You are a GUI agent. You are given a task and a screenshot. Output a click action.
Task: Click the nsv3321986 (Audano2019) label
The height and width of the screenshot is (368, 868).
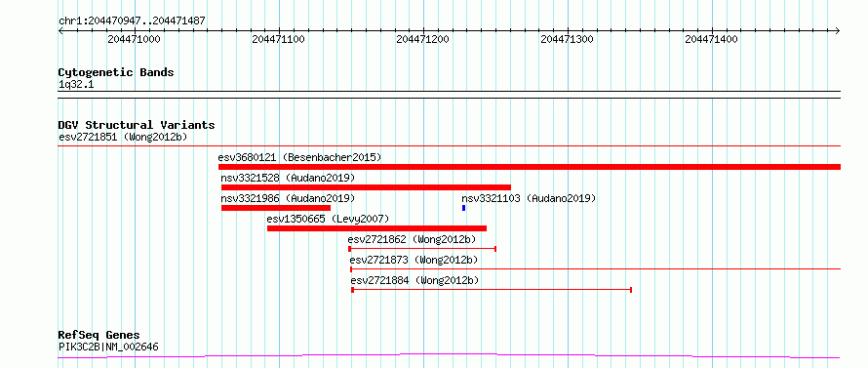click(x=288, y=198)
